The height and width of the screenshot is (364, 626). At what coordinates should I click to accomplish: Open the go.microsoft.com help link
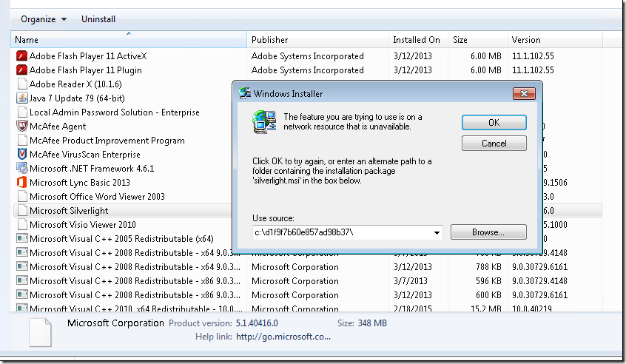[283, 337]
